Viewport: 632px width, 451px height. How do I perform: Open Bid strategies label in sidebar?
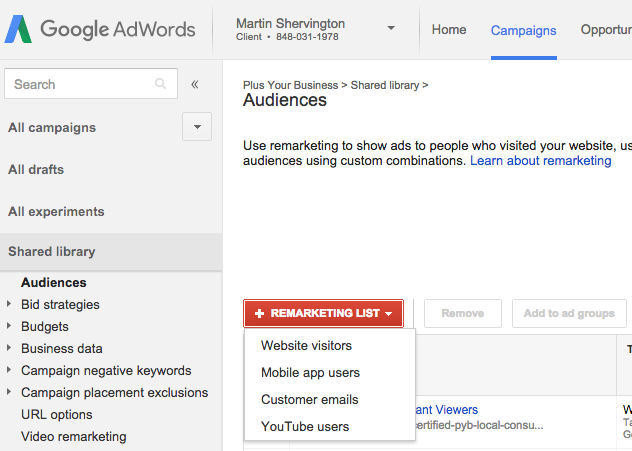click(x=60, y=304)
